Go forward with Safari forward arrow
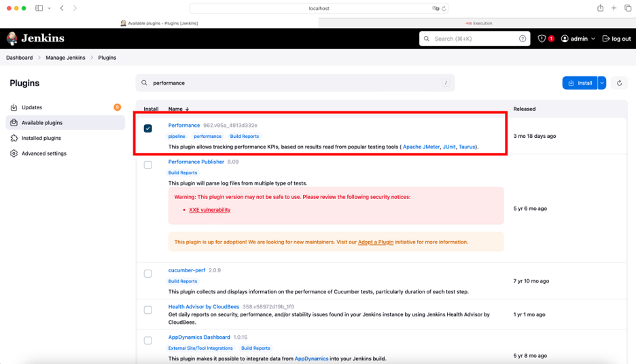The width and height of the screenshot is (636, 364). (75, 8)
